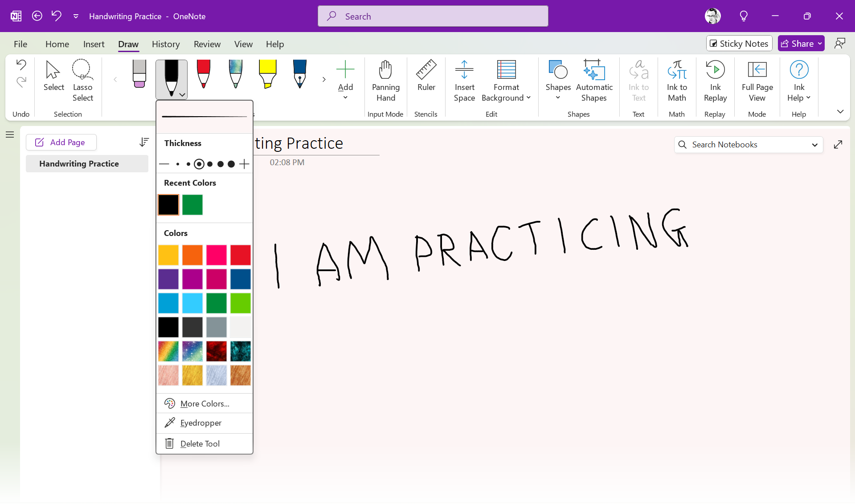Click the Lasso Select tool
This screenshot has height=504, width=855.
click(82, 81)
